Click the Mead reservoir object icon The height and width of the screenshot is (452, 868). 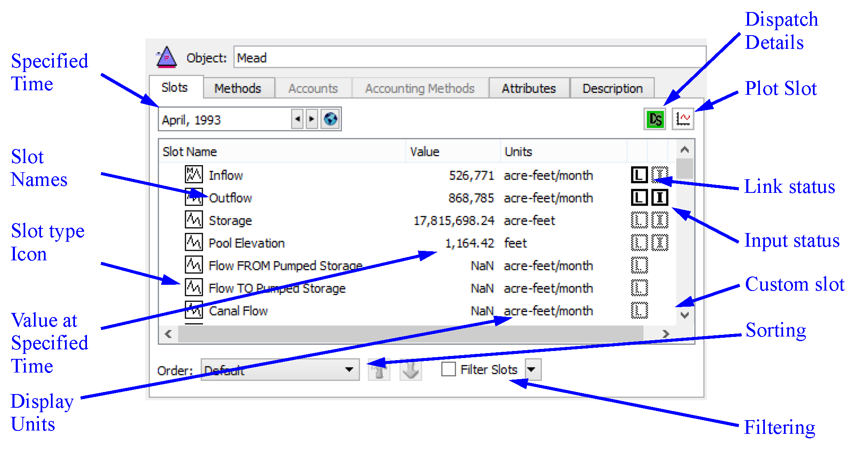[x=166, y=57]
